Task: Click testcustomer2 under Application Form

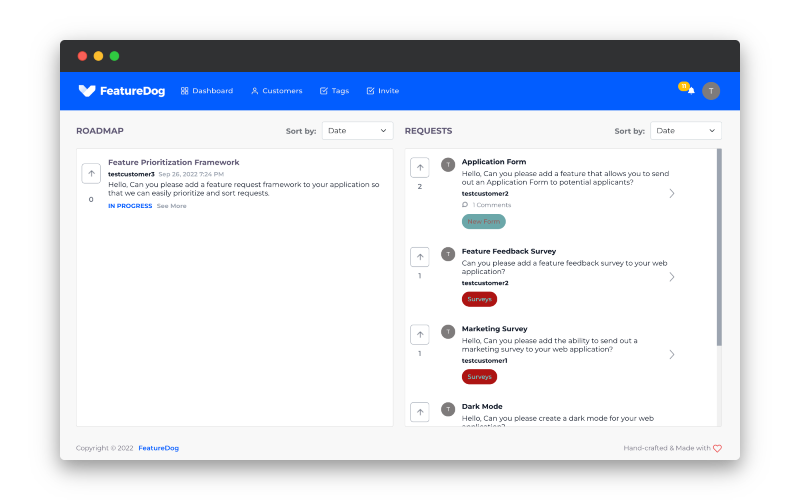Action: [x=485, y=194]
